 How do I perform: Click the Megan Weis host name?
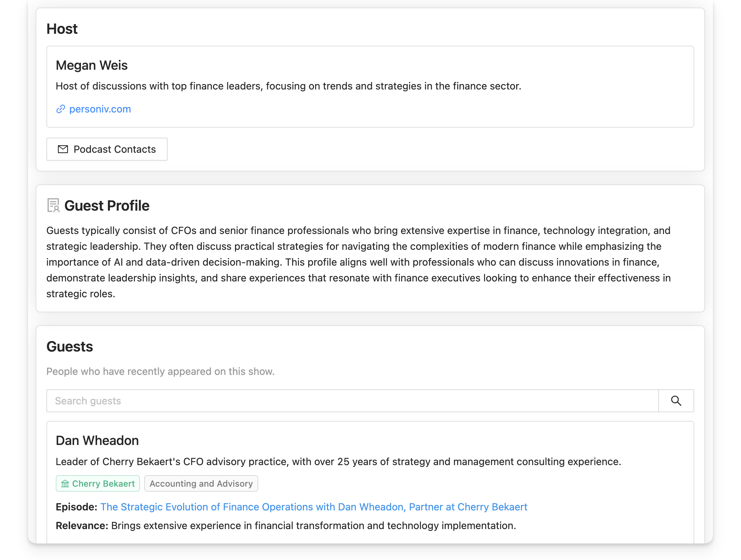coord(92,65)
